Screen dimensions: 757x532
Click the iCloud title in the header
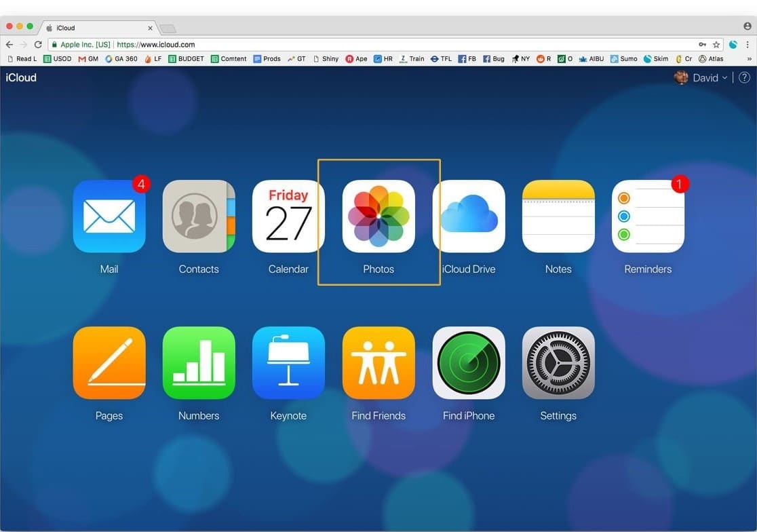(21, 78)
